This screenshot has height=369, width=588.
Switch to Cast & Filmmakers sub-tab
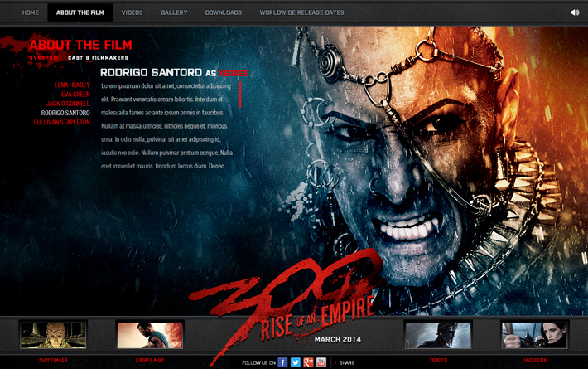(99, 58)
